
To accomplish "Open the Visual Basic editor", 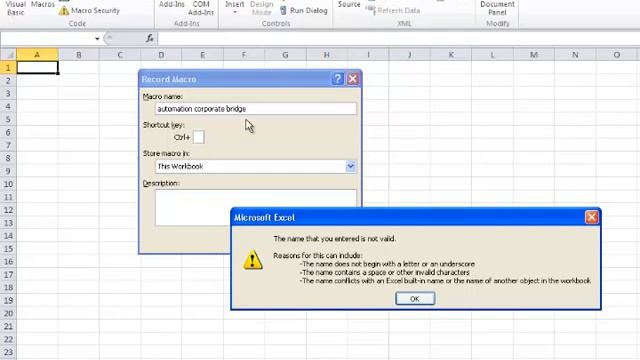I will pyautogui.click(x=16, y=8).
